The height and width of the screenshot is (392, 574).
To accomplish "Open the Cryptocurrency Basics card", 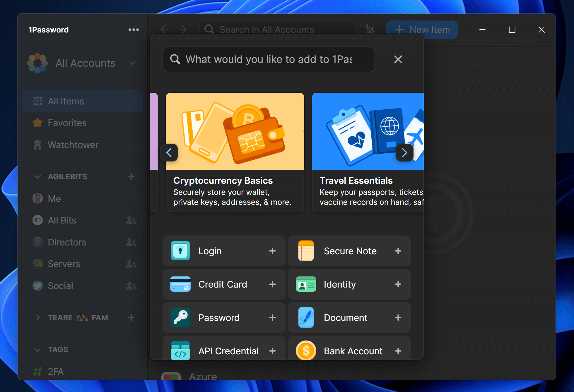I will coord(235,152).
